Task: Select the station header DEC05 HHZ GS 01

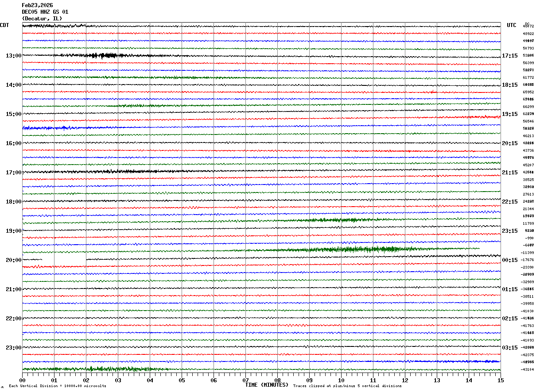Action: pos(45,12)
